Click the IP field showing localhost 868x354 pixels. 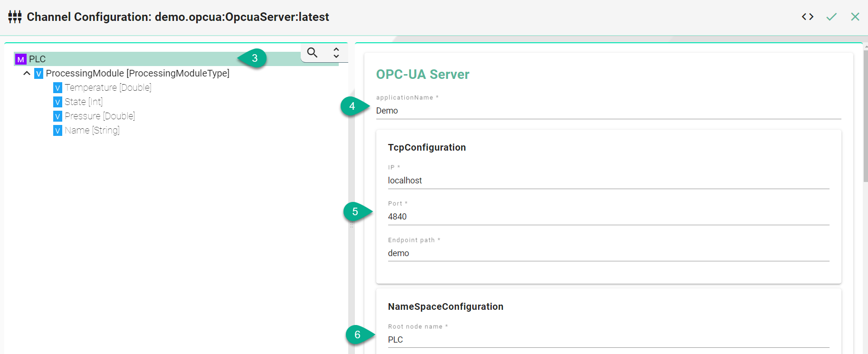coord(608,181)
